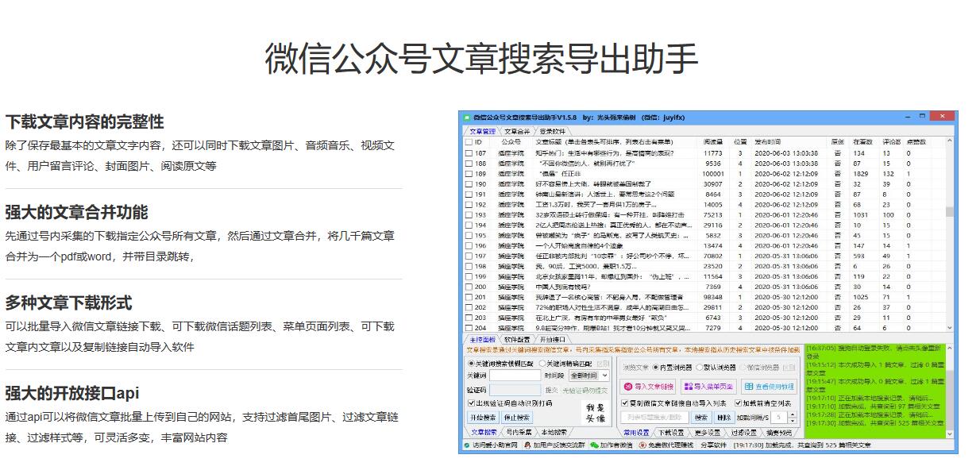Image resolution: width=980 pixels, height=474 pixels.
Task: Switch to the 更多设置 tab
Action: pyautogui.click(x=707, y=433)
